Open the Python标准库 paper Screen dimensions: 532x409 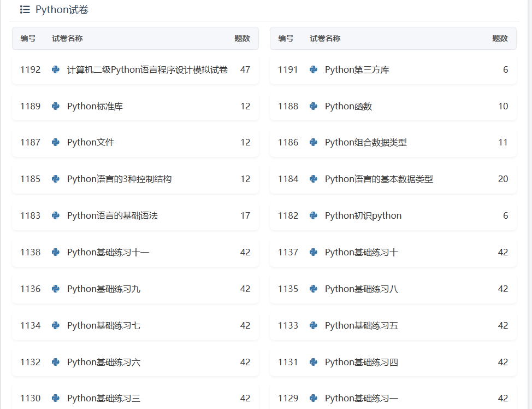pyautogui.click(x=95, y=106)
